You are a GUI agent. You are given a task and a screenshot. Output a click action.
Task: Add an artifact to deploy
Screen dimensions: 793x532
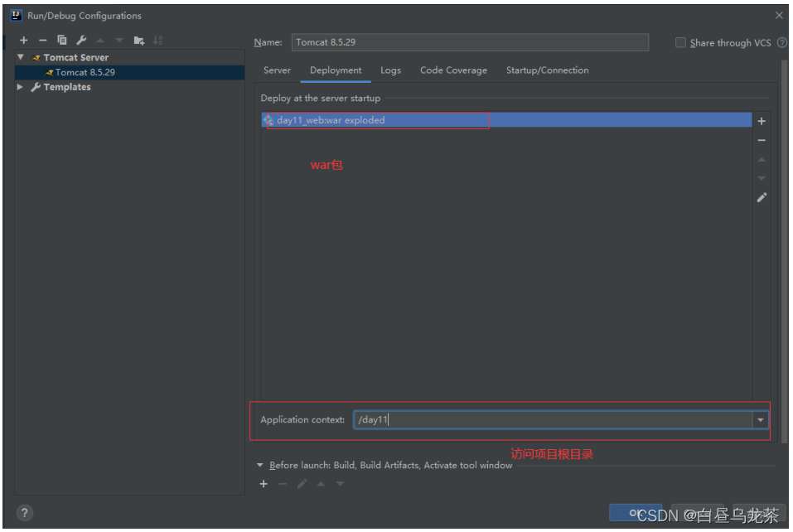[x=761, y=120]
